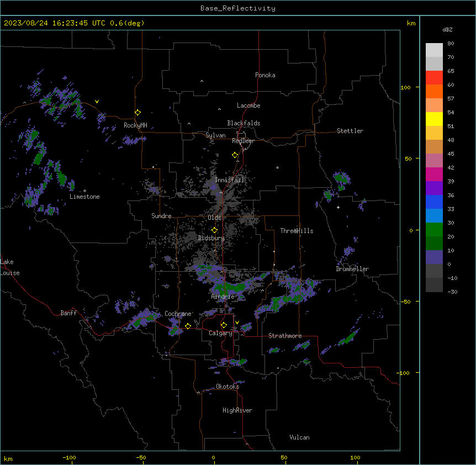Click the Blackfalds city label
Viewport: 476px width, 465px height.
[x=244, y=123]
